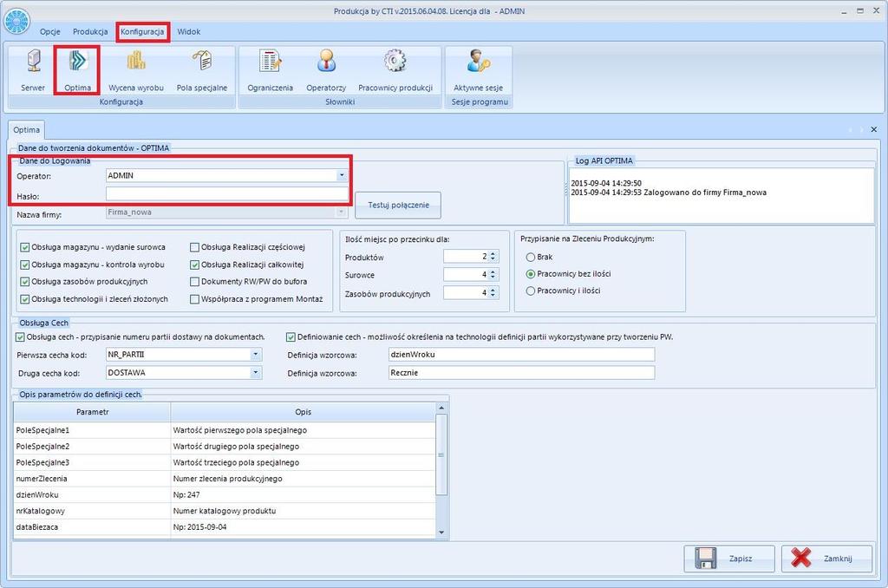The height and width of the screenshot is (588, 888).
Task: Open the Widok menu
Action: tap(188, 32)
